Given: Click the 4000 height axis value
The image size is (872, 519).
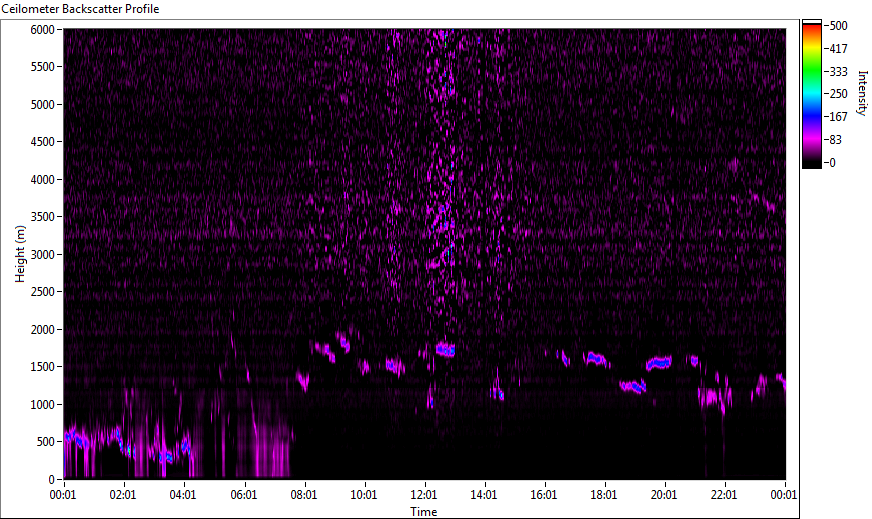Looking at the screenshot, I should tap(43, 180).
